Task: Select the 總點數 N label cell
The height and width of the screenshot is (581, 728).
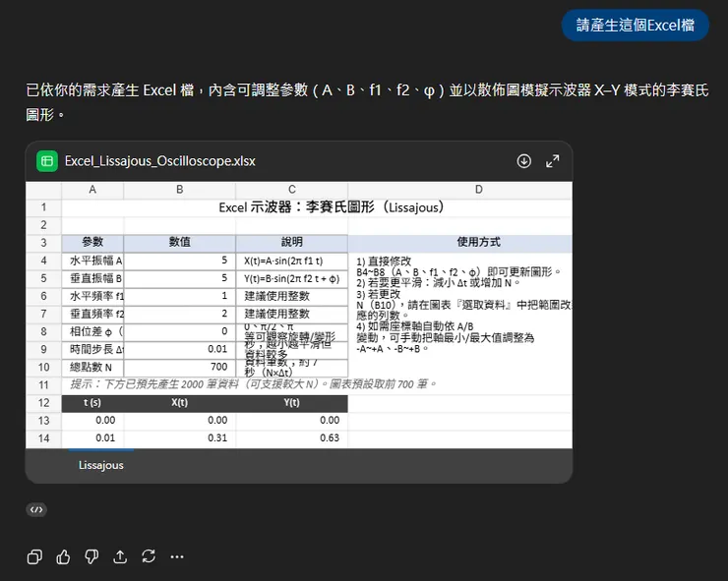Action: [x=92, y=367]
